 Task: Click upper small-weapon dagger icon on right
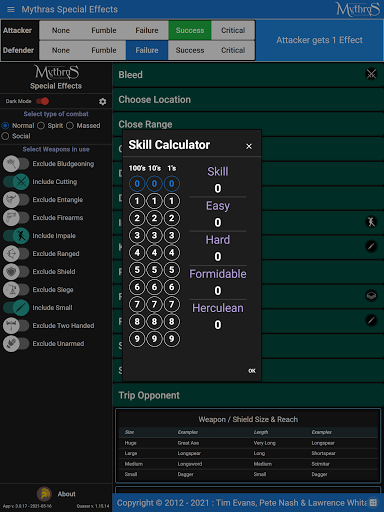click(371, 246)
